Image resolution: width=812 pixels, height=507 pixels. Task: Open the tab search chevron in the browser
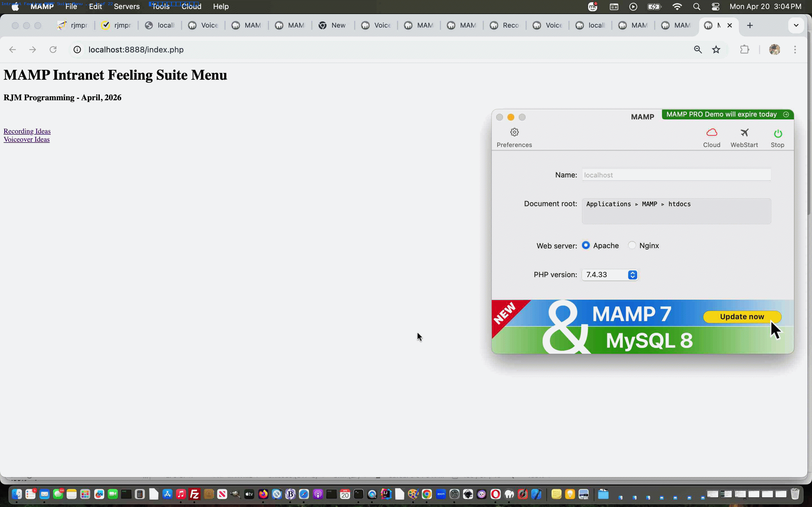pyautogui.click(x=796, y=25)
